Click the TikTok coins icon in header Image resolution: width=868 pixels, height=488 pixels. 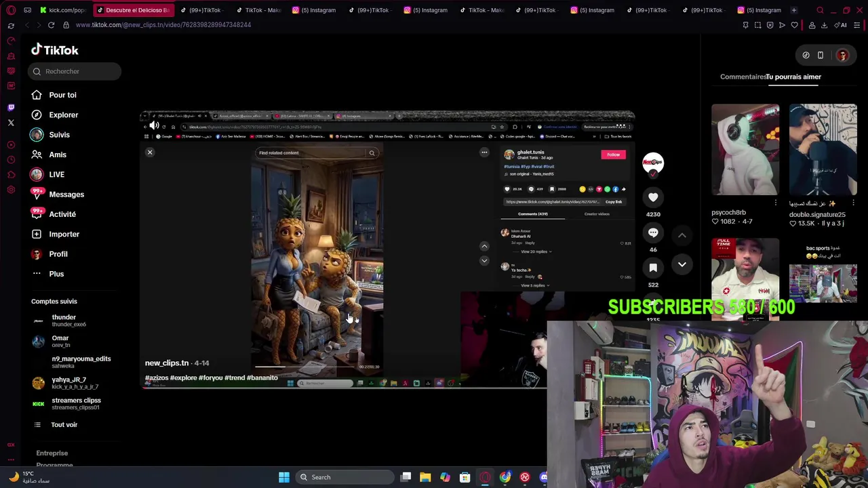(x=806, y=56)
